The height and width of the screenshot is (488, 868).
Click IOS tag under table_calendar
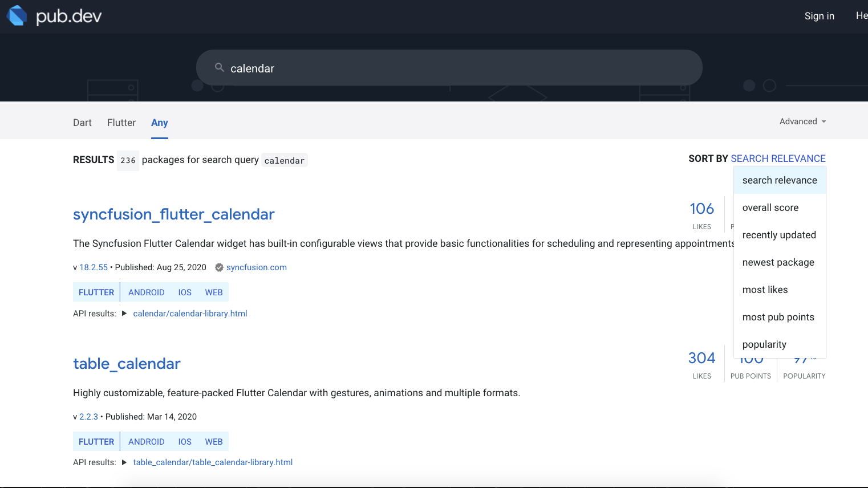tap(185, 442)
